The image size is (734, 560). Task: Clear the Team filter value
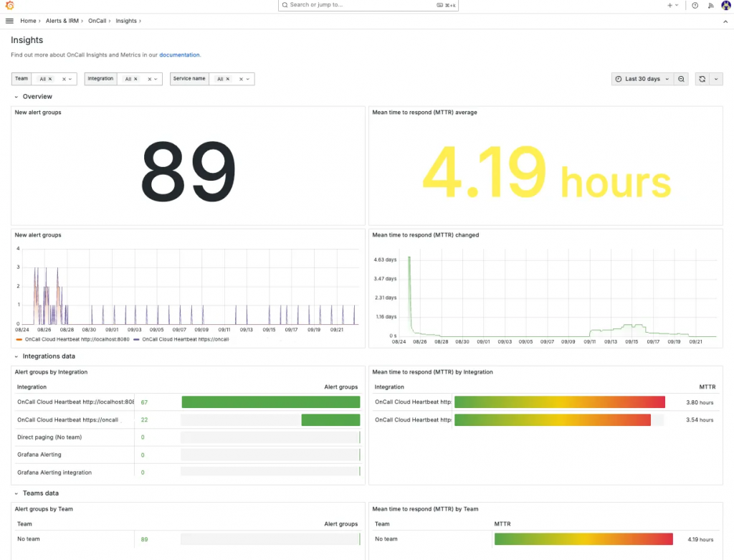pos(64,79)
